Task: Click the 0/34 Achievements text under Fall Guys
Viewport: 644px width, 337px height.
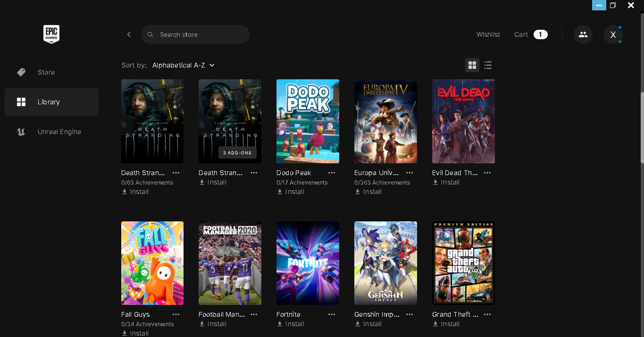Action: 148,324
